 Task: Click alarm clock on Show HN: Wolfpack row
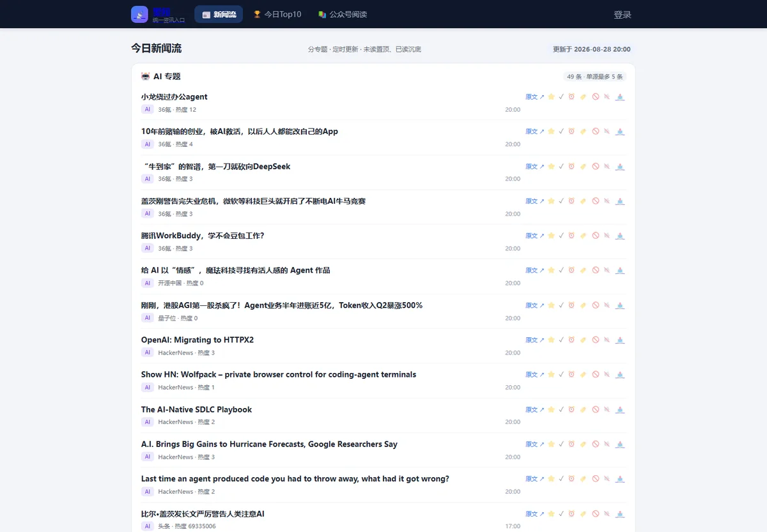pos(571,374)
